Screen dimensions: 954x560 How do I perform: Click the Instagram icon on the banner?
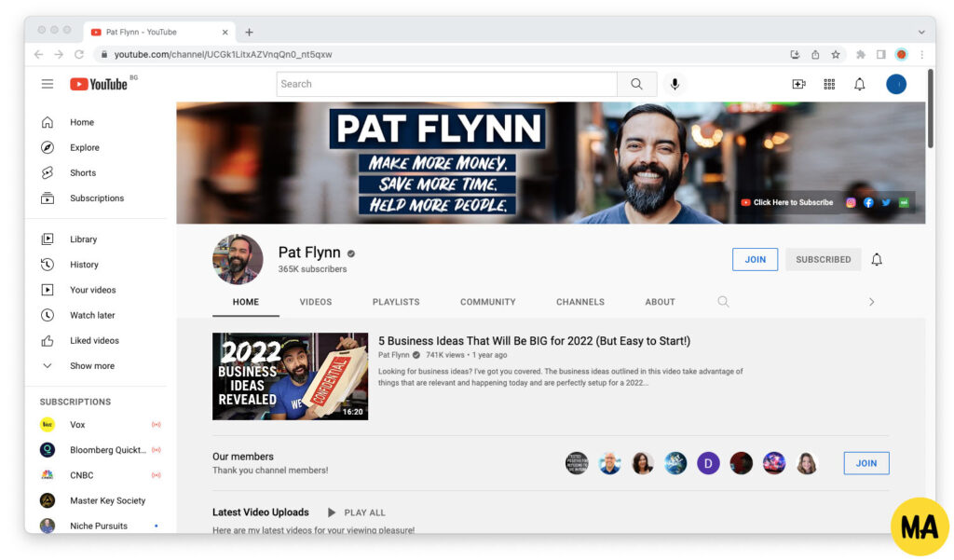point(851,203)
